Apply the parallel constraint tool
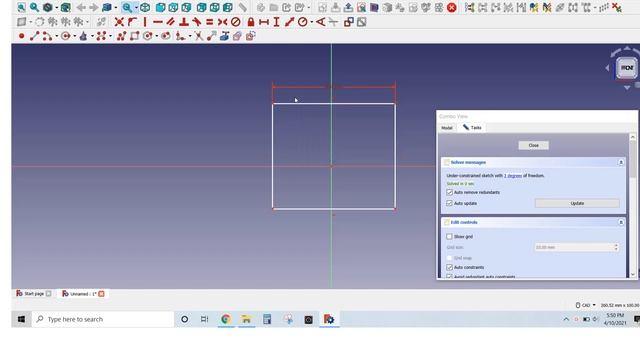 [x=171, y=22]
